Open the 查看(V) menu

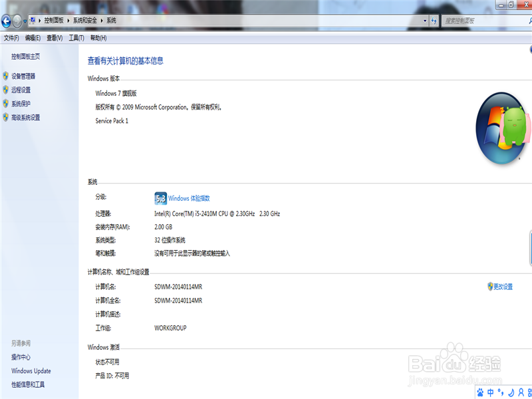(x=55, y=38)
